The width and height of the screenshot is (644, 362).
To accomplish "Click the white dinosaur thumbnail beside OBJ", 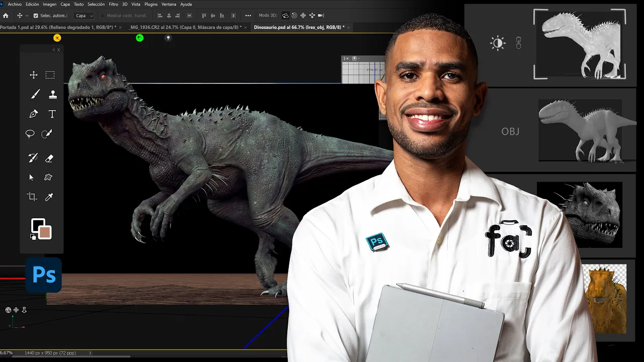I will click(587, 130).
